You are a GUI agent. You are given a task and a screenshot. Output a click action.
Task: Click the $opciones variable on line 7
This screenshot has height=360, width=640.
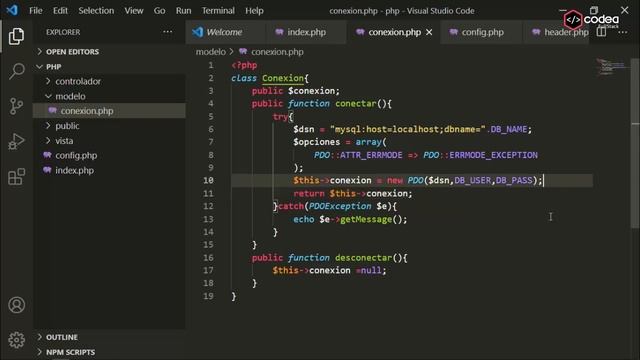tap(316, 142)
